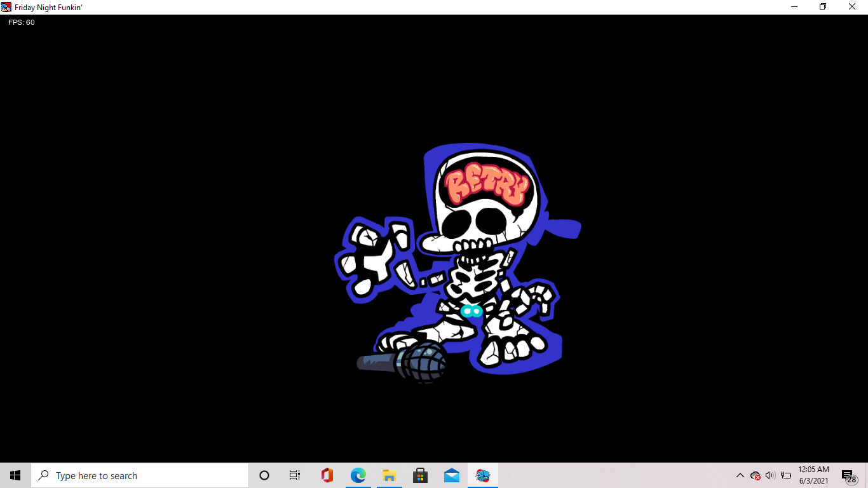This screenshot has width=868, height=488.
Task: Launch Microsoft Office from the taskbar
Action: (327, 475)
